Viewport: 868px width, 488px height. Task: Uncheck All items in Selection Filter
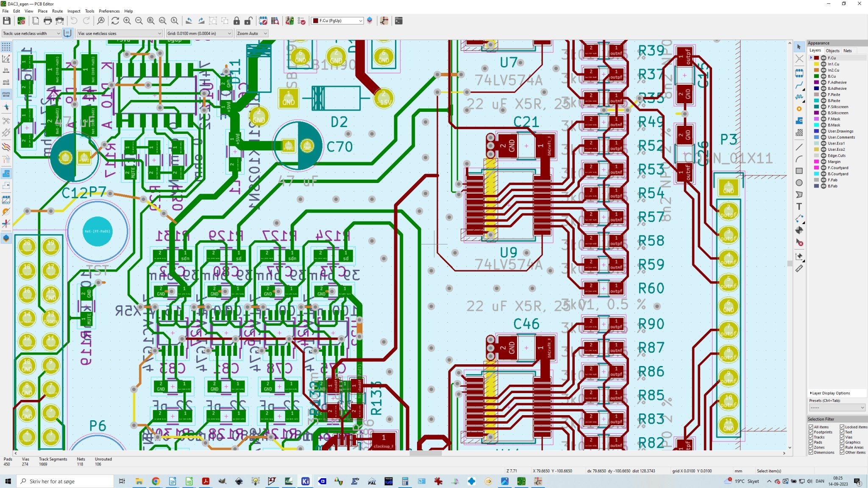click(811, 427)
